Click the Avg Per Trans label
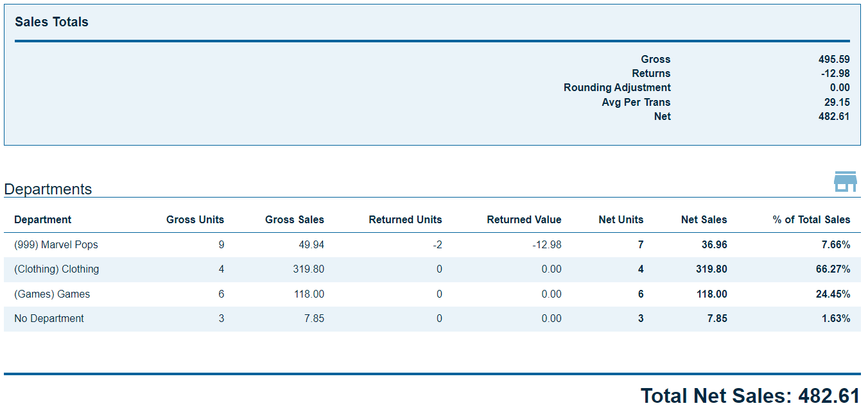The width and height of the screenshot is (868, 415). tap(636, 102)
